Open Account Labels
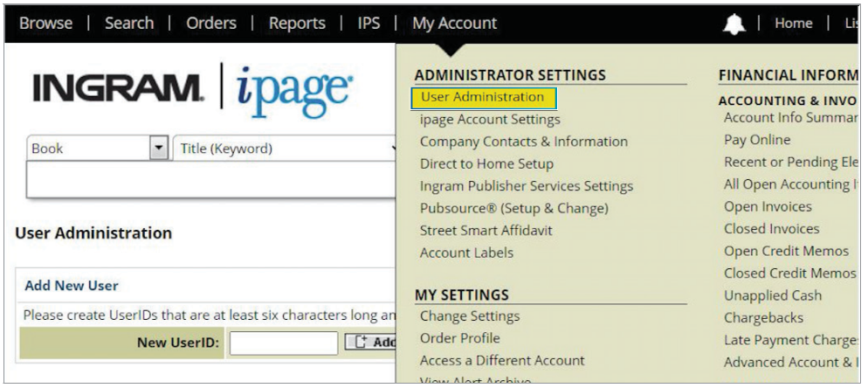Image resolution: width=868 pixels, height=388 pixels. click(466, 253)
